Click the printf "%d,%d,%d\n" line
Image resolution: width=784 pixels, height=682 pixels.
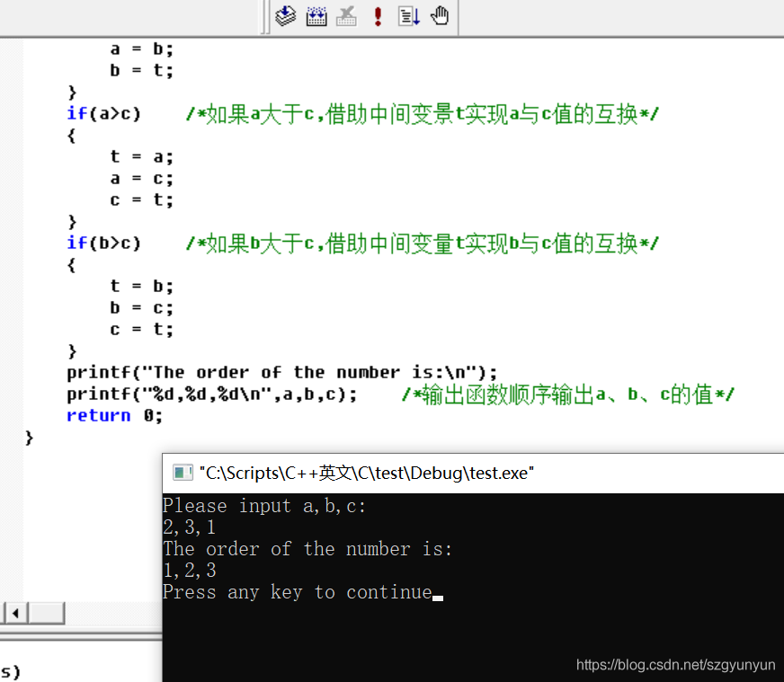pos(212,394)
